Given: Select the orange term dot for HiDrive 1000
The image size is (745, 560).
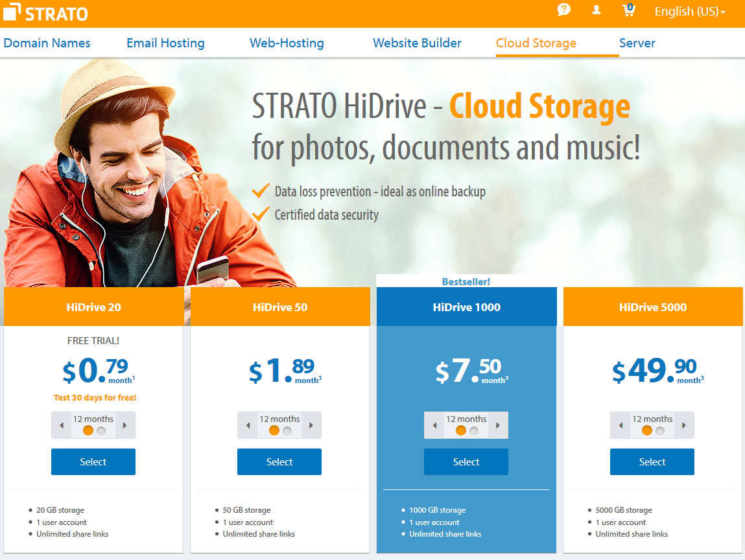Looking at the screenshot, I should click(x=461, y=431).
